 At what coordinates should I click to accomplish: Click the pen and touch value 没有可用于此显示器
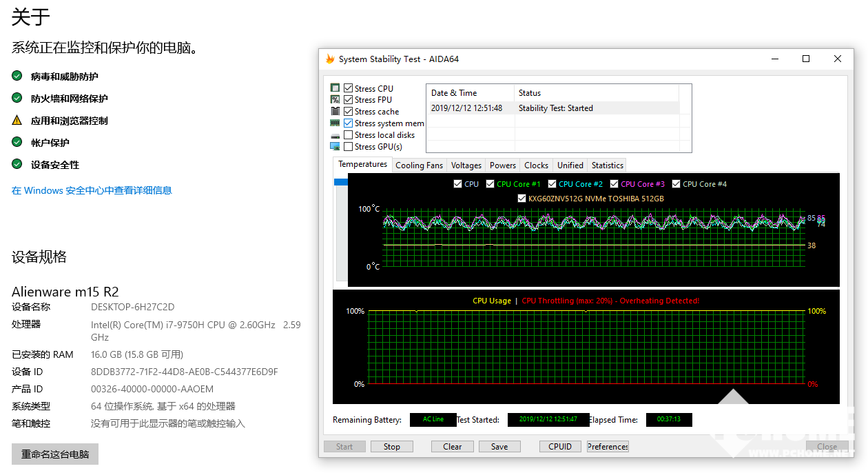tap(168, 423)
